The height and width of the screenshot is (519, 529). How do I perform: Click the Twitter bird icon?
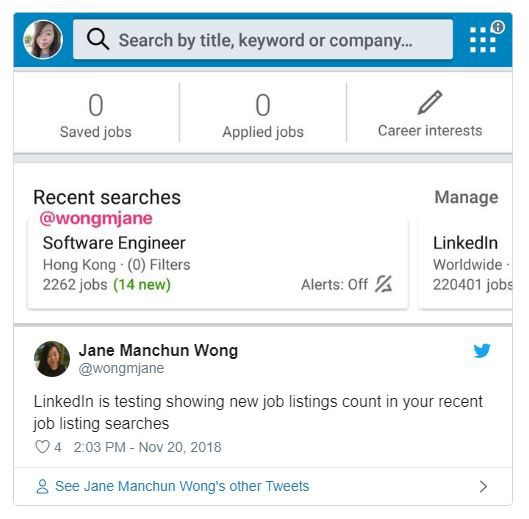click(482, 351)
